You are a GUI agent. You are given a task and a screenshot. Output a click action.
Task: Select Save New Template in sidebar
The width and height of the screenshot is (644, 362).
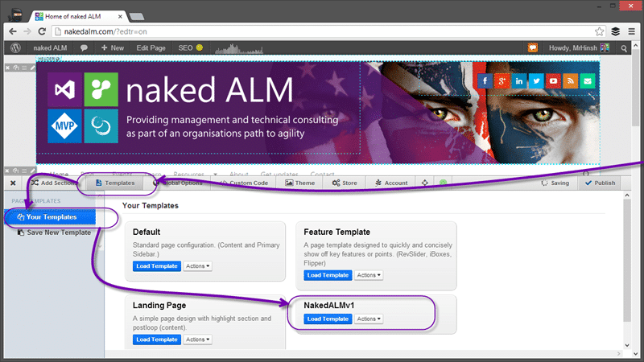(x=54, y=232)
